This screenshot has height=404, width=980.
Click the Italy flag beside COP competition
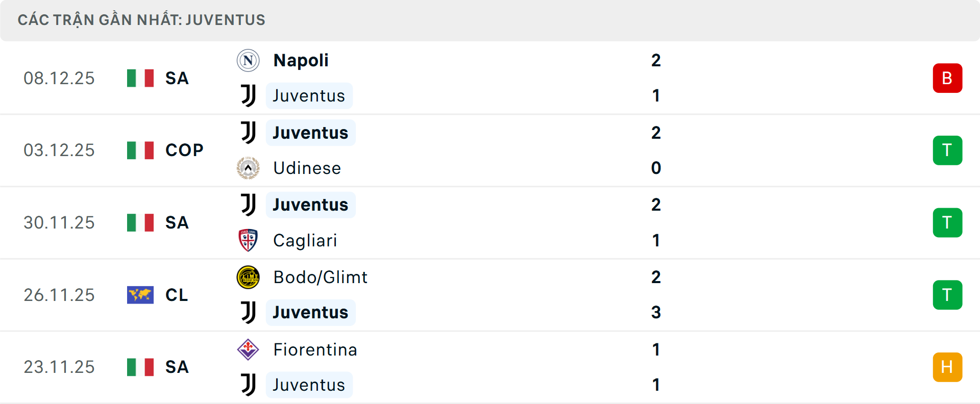pyautogui.click(x=140, y=150)
